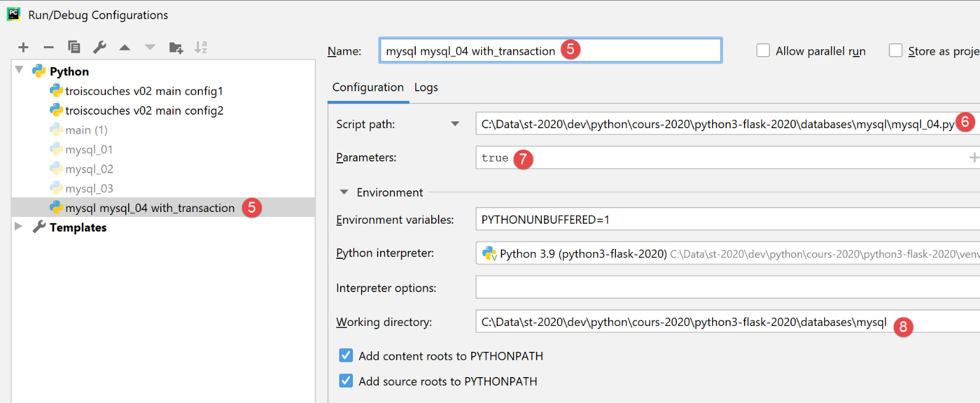Click the Add New Configuration plus icon
The image size is (980, 403).
(23, 47)
